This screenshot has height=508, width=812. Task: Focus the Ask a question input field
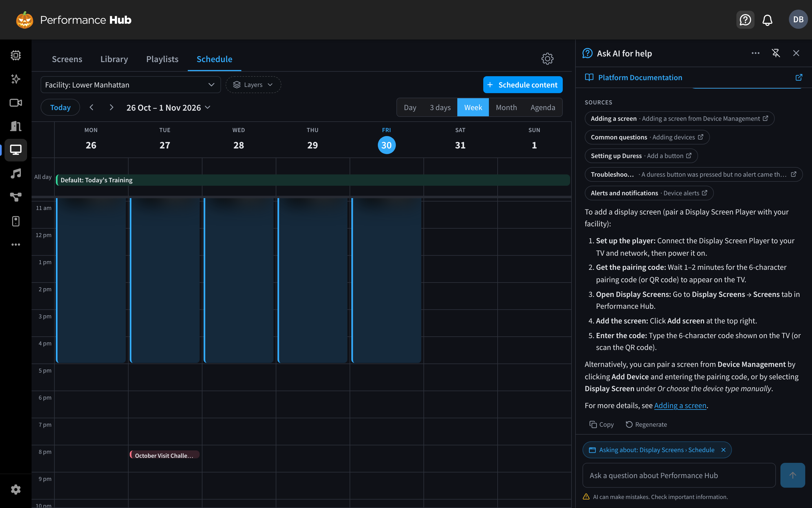(679, 476)
